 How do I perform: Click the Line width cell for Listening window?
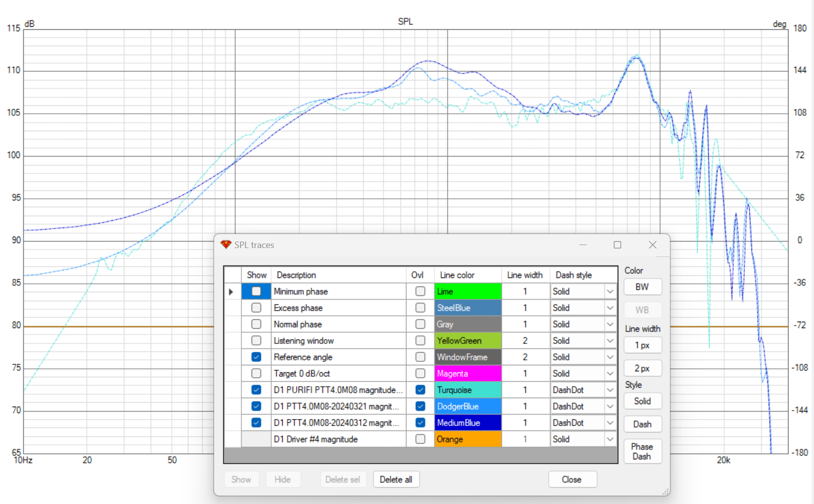pos(526,340)
